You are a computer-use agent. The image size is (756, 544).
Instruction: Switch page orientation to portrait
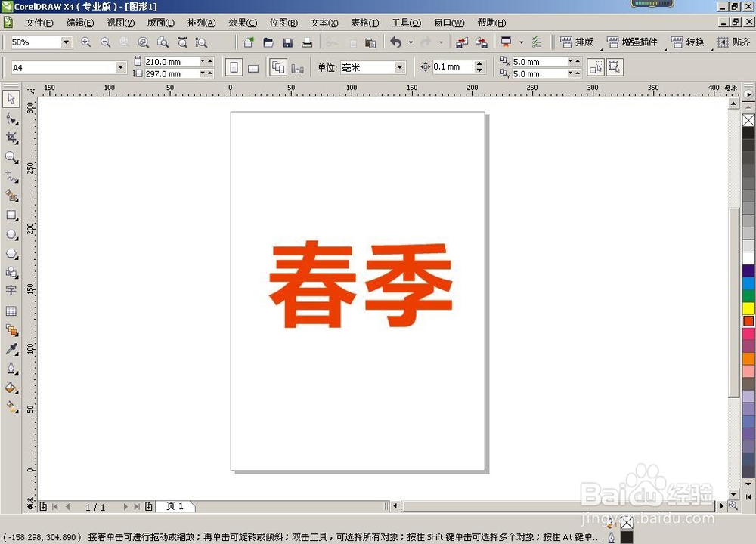(x=235, y=66)
